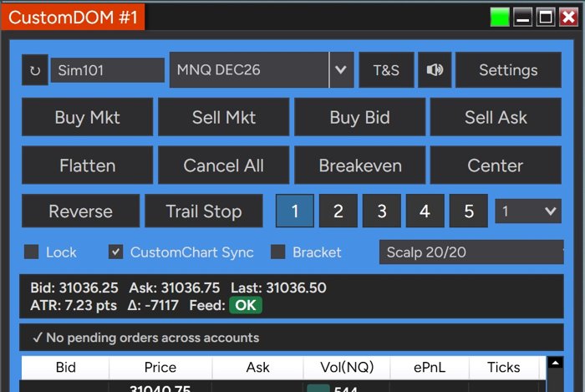Click the refresh icon next to Sim101
The image size is (585, 392).
tap(35, 70)
